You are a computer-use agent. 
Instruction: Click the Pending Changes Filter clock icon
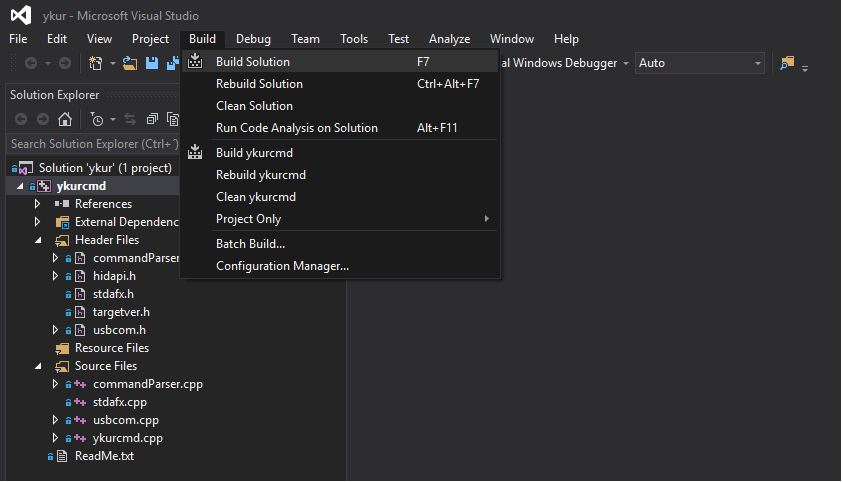click(97, 120)
